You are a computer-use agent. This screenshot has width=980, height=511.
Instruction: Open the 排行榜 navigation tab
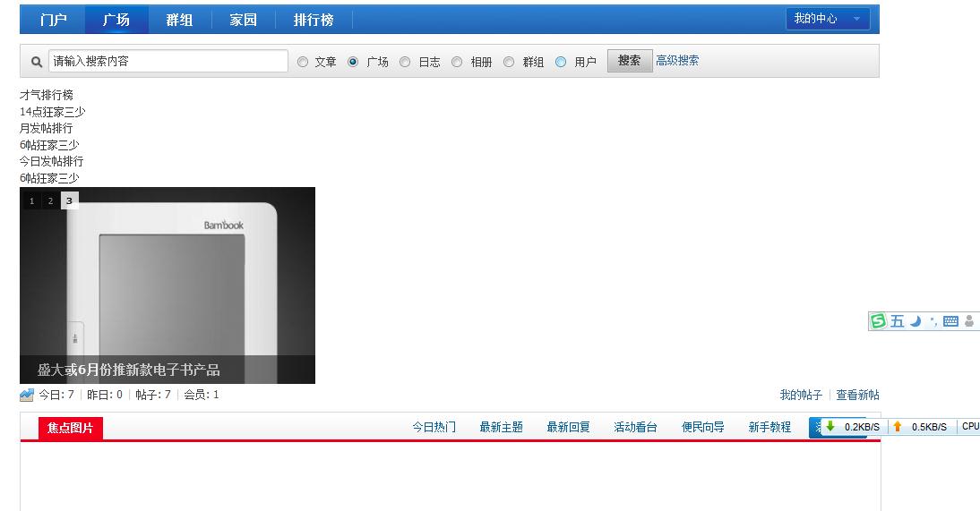[x=314, y=20]
